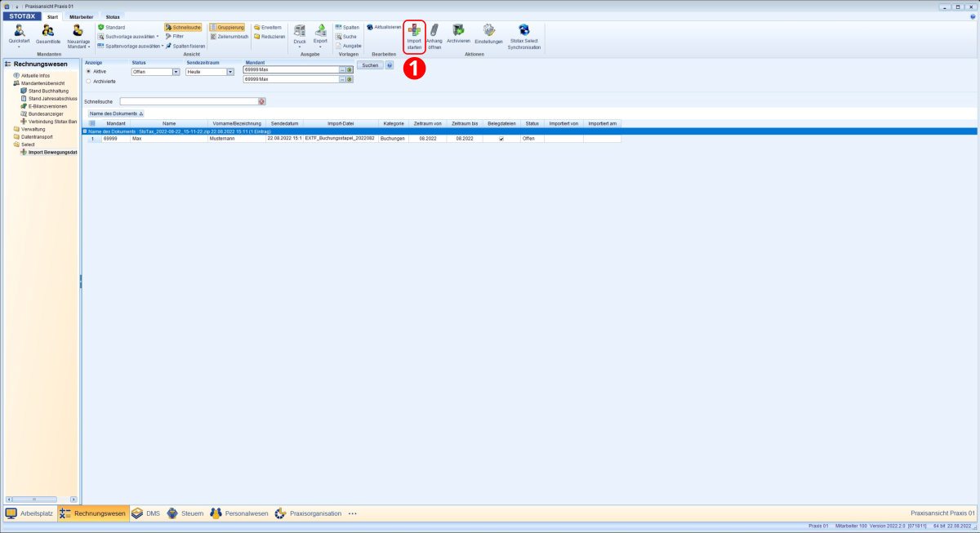Start Stotax Select Synchronisation
The image size is (980, 533).
(523, 31)
